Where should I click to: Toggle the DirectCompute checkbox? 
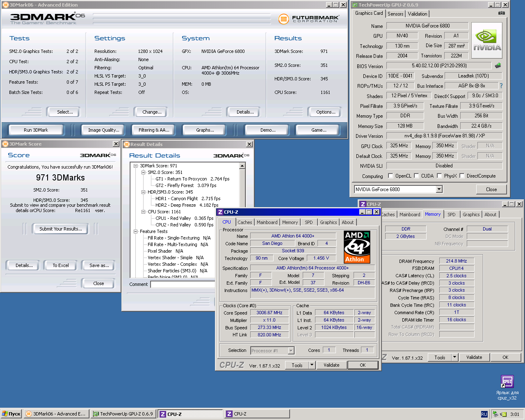tap(462, 176)
